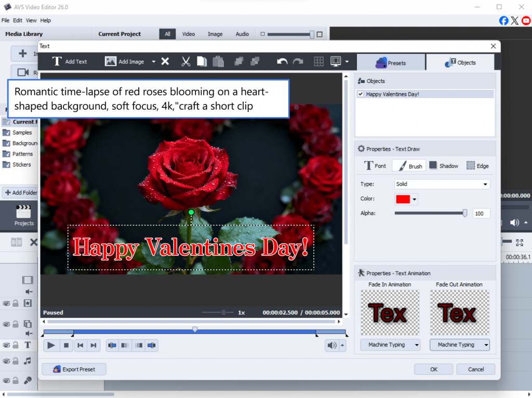
Task: Toggle the grid lines icon
Action: click(319, 61)
